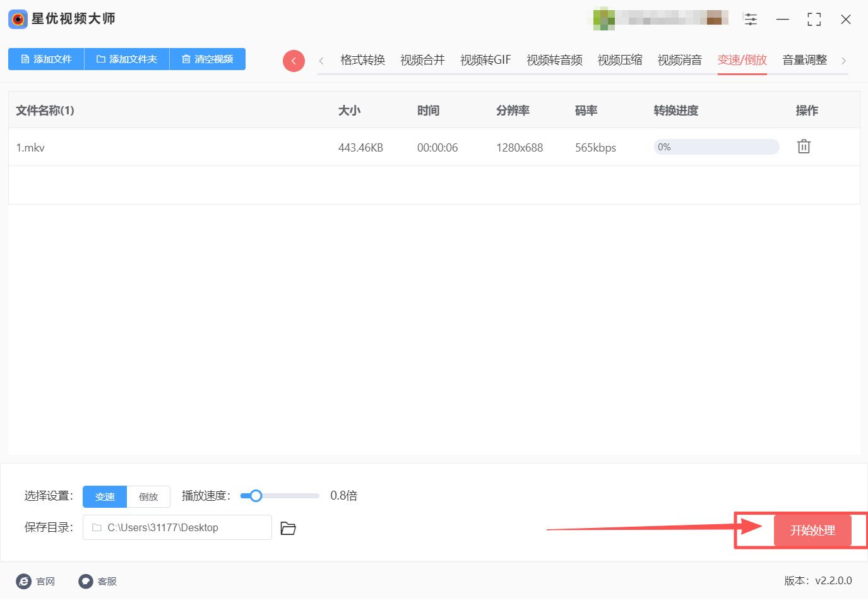Screen dimensions: 868x600
Task: Switch to the 格式转换 tab
Action: [x=362, y=60]
